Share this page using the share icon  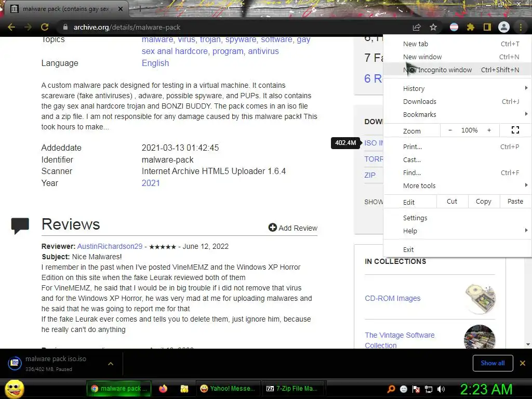pos(417,27)
